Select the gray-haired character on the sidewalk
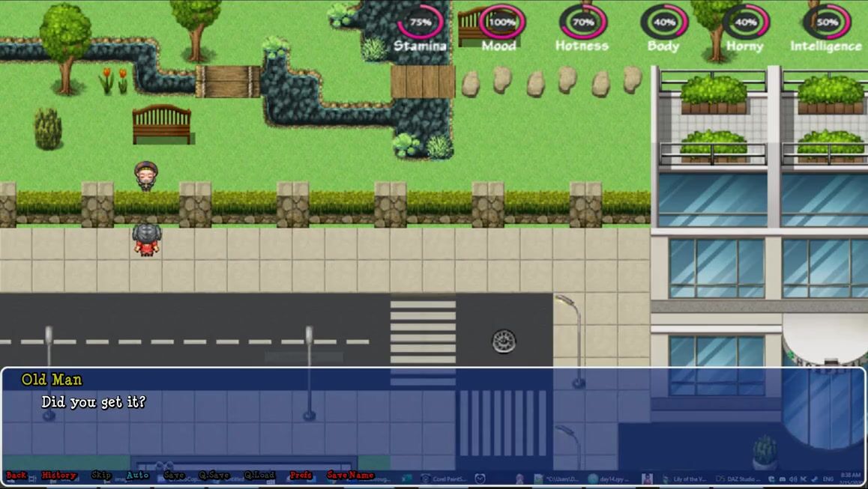Viewport: 868px width, 489px height. 145,239
